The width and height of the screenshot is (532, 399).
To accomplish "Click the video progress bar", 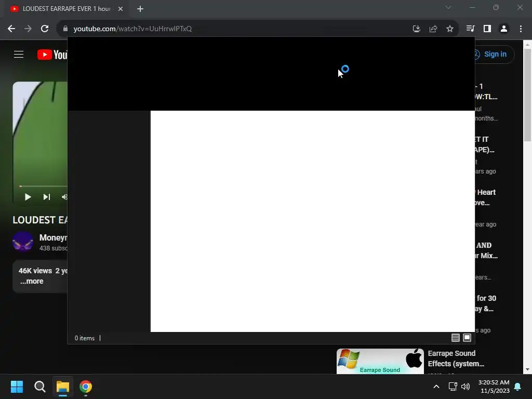I will tap(44, 187).
